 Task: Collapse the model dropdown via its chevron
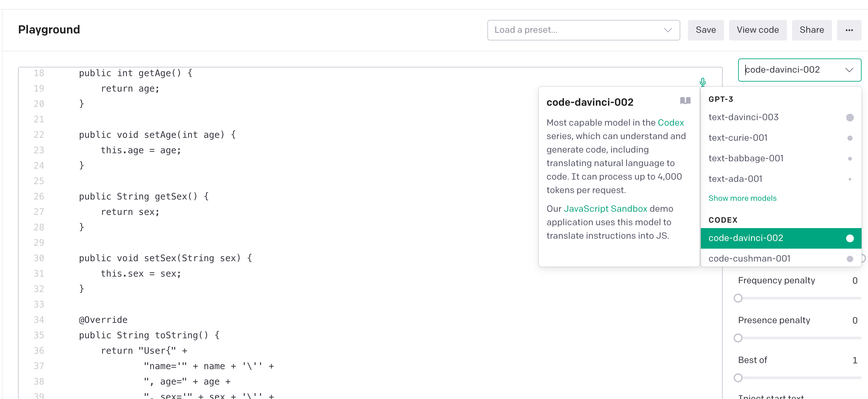pyautogui.click(x=849, y=70)
